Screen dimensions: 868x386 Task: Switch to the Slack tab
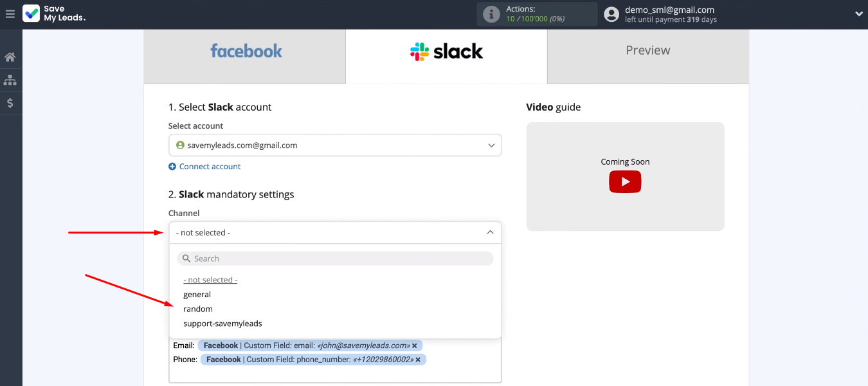pos(446,57)
